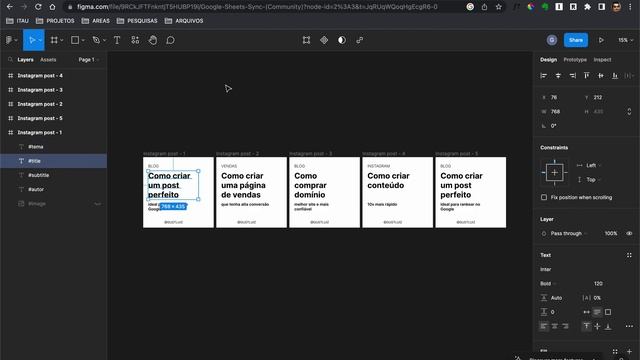Open the Bold font weight dropdown
The width and height of the screenshot is (640, 360).
pyautogui.click(x=548, y=283)
